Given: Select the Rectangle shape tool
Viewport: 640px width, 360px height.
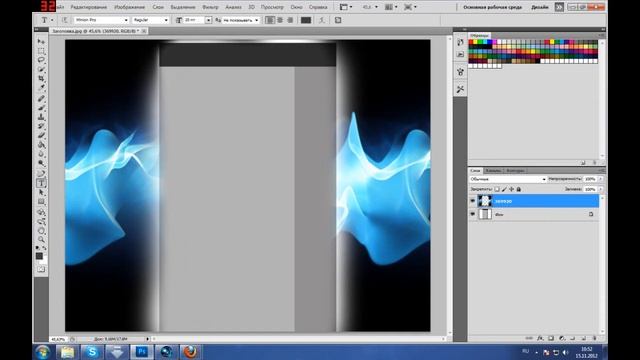Looking at the screenshot, I should click(41, 202).
